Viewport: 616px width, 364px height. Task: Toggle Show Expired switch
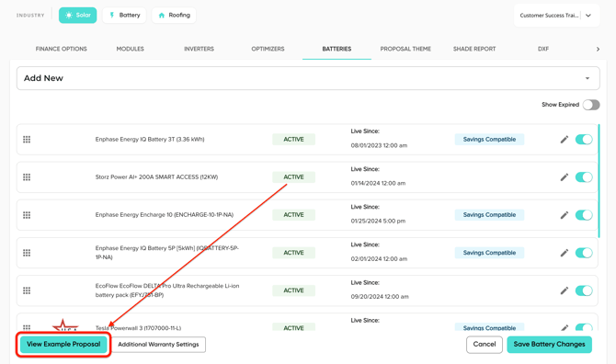coord(591,105)
